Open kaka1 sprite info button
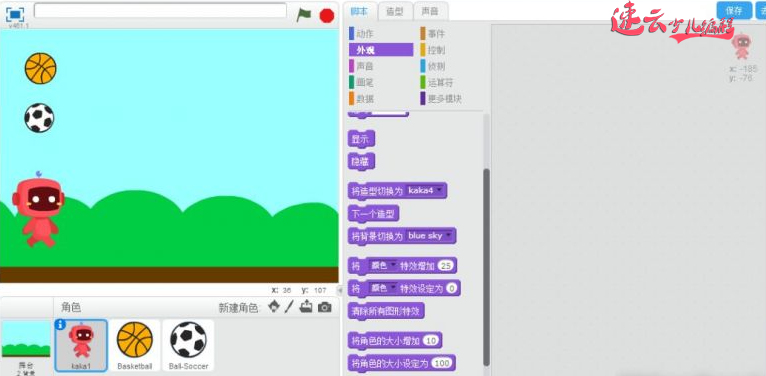Screen dimensions: 766x376 click(60, 325)
